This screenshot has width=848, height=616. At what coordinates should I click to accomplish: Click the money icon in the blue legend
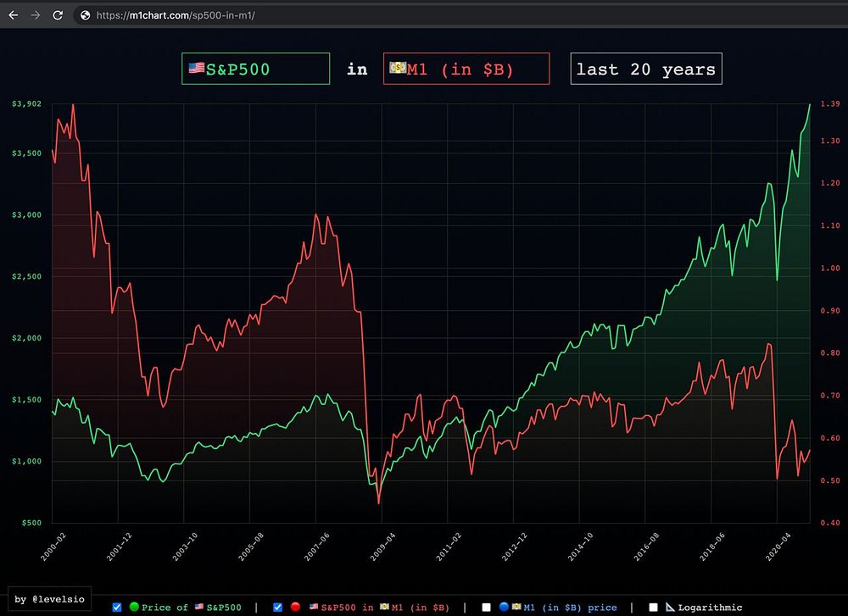[x=516, y=607]
